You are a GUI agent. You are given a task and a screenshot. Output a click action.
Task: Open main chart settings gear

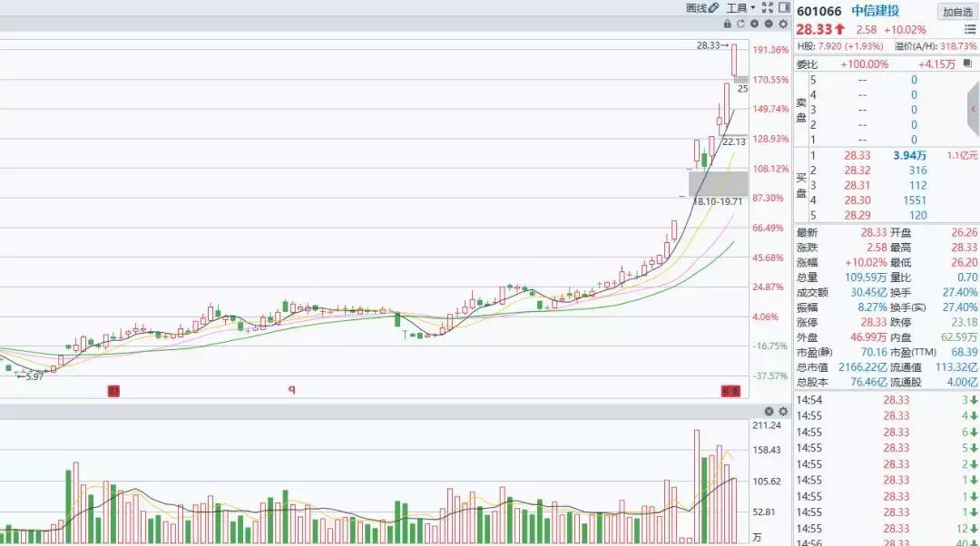click(783, 24)
